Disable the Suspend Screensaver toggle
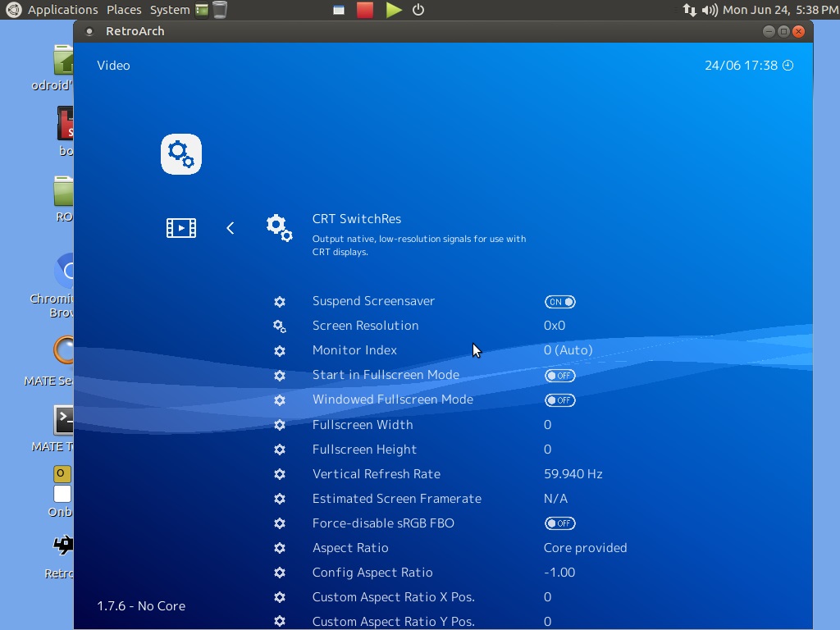The image size is (840, 630). [x=559, y=302]
